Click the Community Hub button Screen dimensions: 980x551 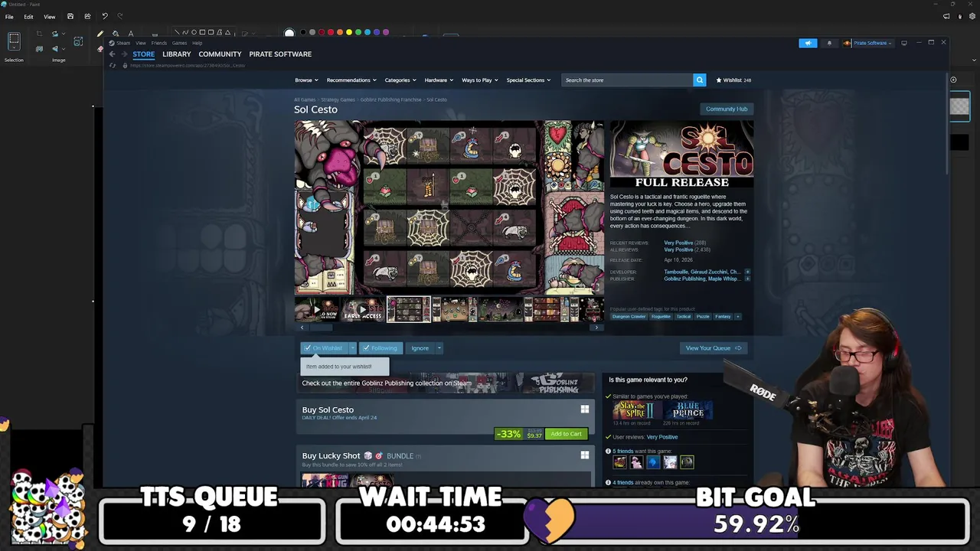[x=727, y=109]
